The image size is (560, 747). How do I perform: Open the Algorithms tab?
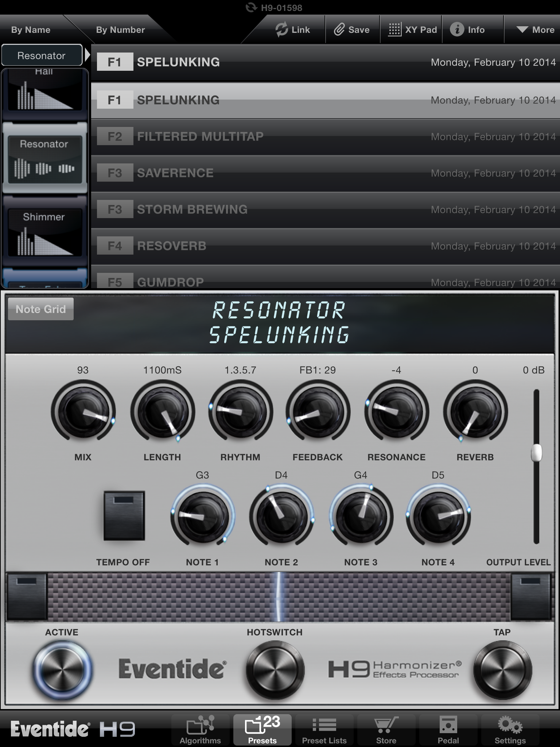(x=200, y=730)
